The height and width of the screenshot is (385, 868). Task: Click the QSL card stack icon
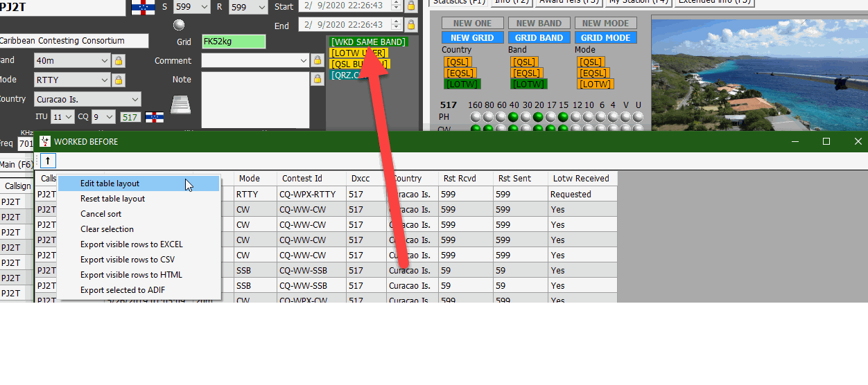(181, 105)
